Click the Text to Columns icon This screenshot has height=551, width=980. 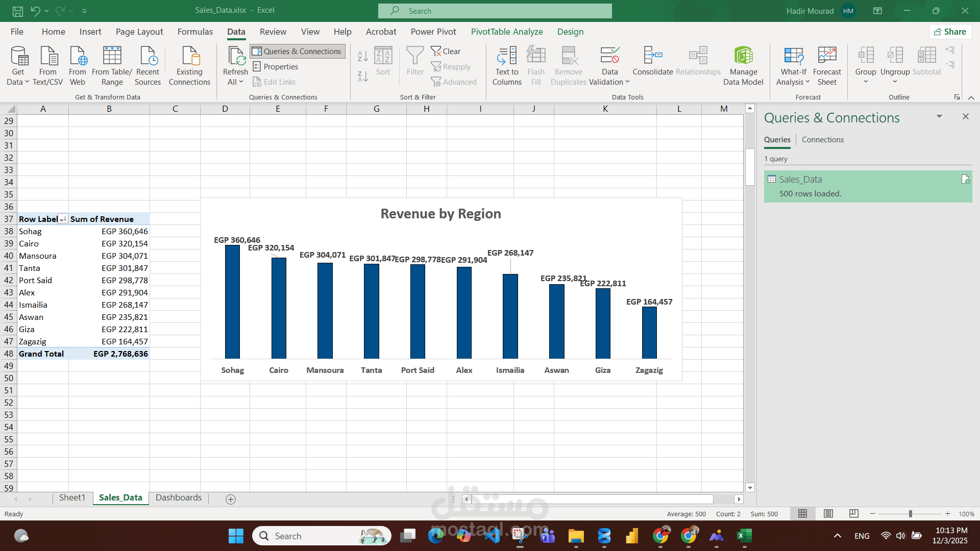pyautogui.click(x=506, y=56)
